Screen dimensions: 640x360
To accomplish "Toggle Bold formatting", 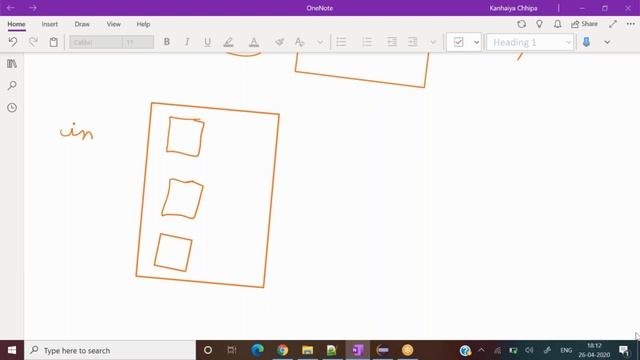I will 167,42.
